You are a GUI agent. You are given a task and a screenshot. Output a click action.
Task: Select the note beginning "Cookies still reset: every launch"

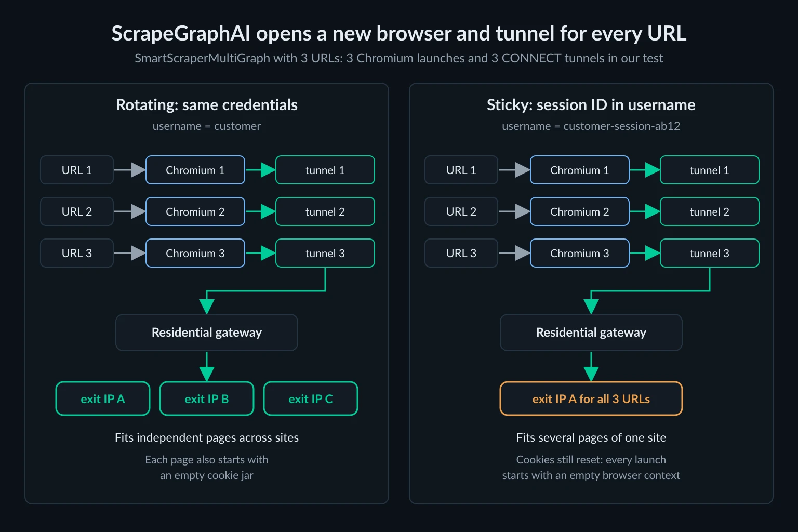point(591,468)
